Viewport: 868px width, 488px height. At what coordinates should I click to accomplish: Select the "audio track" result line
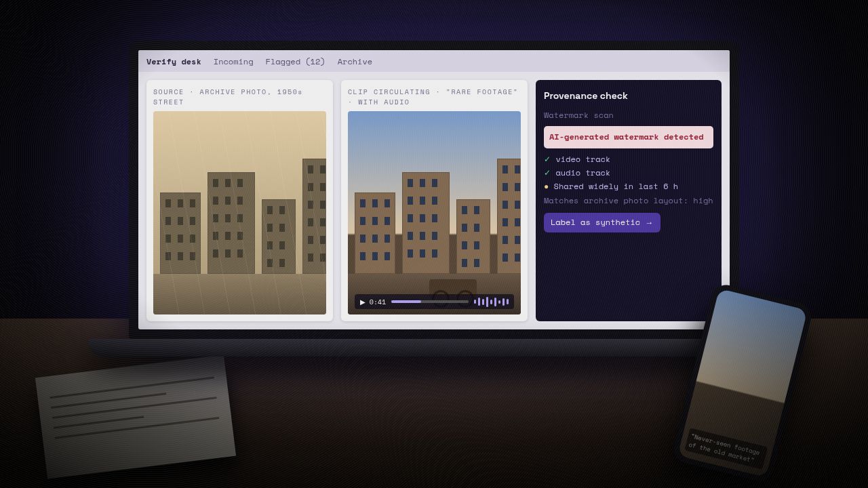(x=583, y=173)
